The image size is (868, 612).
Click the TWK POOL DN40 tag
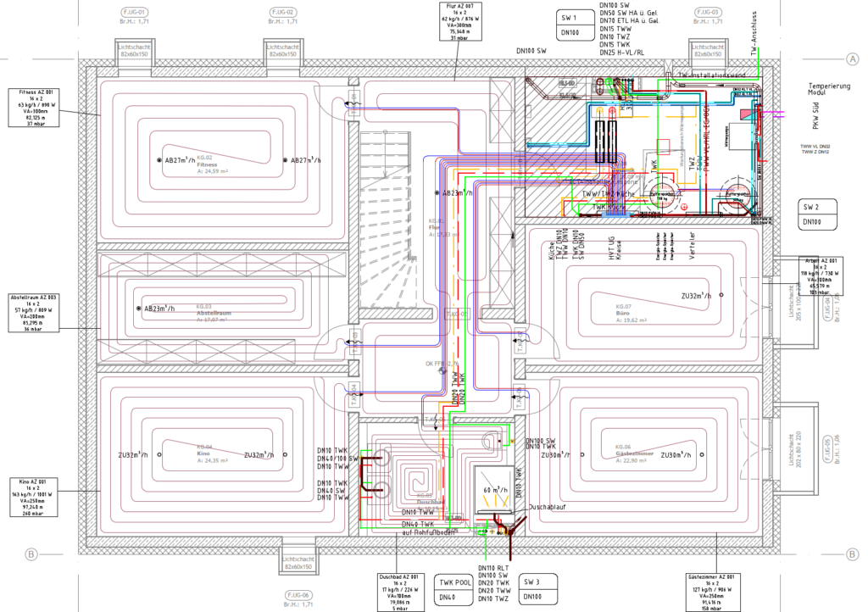point(454,589)
